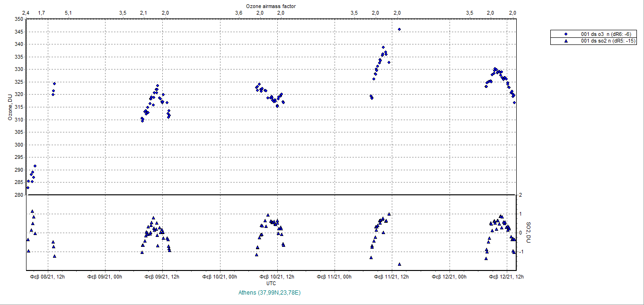Click the 350 tick on the Ozone axis

pos(18,19)
